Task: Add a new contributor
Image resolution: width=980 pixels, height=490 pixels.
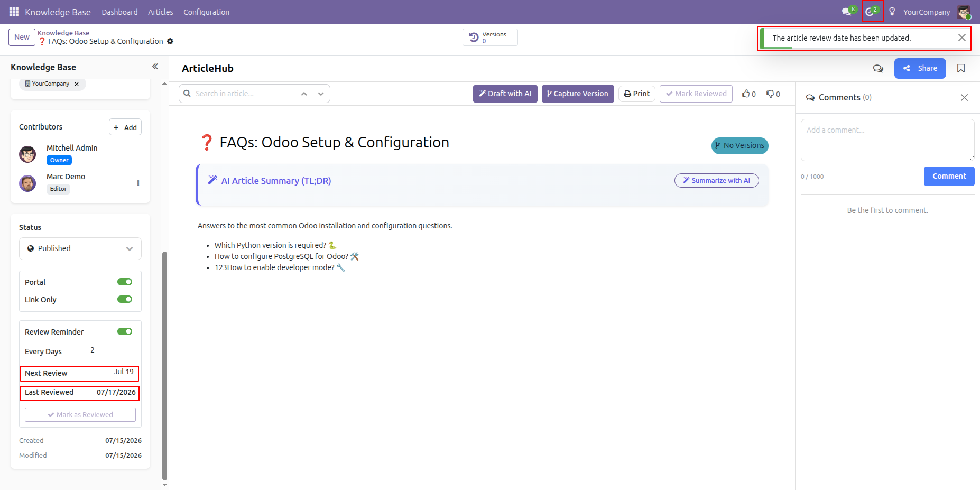Action: [x=125, y=127]
